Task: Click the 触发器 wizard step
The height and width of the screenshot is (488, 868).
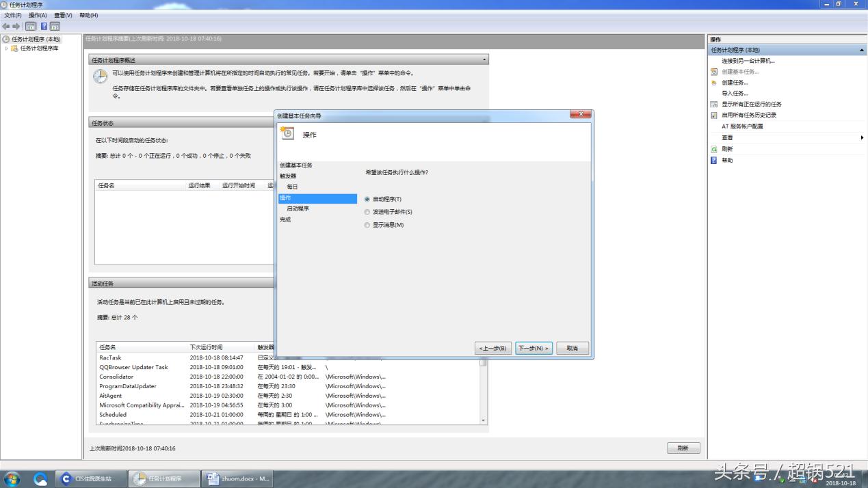Action: [288, 176]
